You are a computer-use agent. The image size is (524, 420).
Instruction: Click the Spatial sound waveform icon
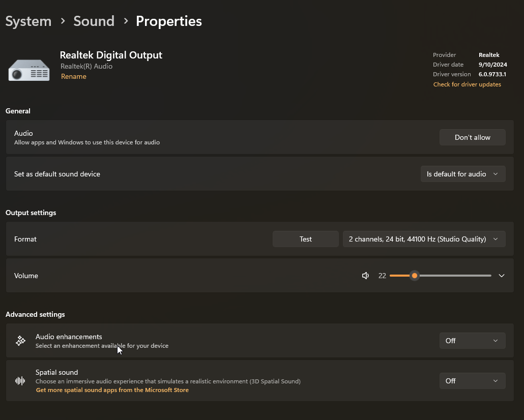coord(20,381)
